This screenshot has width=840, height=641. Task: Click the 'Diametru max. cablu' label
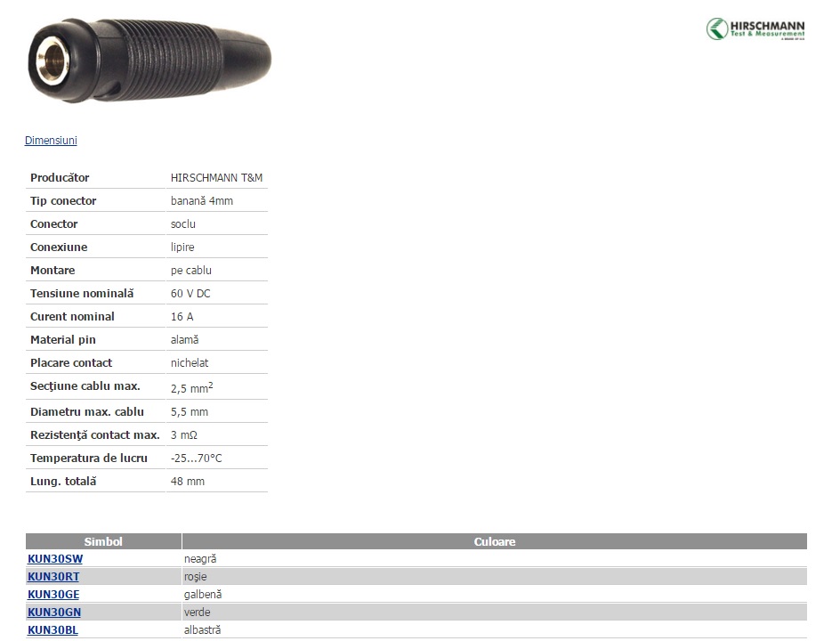coord(87,412)
